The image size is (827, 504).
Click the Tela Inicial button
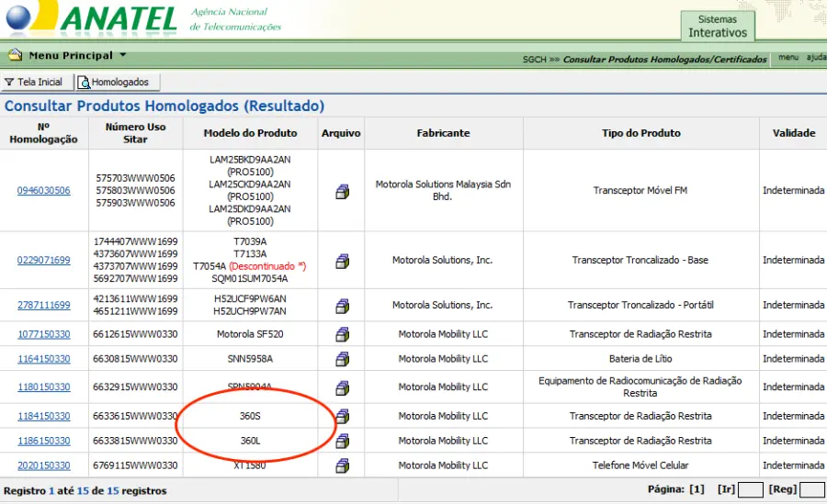point(34,83)
